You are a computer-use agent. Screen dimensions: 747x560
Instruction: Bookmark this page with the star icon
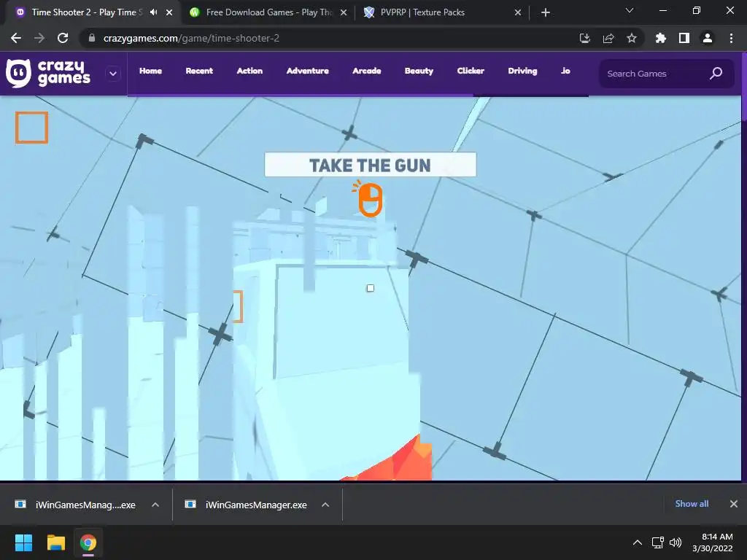click(632, 38)
